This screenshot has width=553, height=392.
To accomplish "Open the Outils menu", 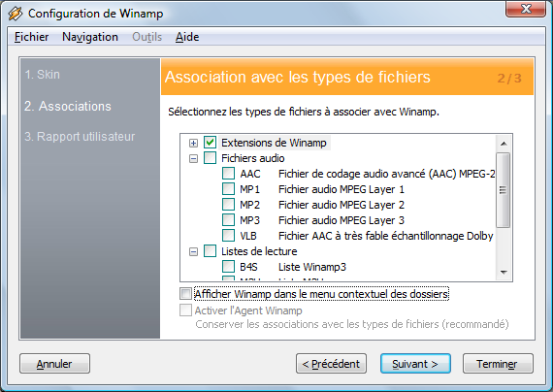I will point(146,37).
